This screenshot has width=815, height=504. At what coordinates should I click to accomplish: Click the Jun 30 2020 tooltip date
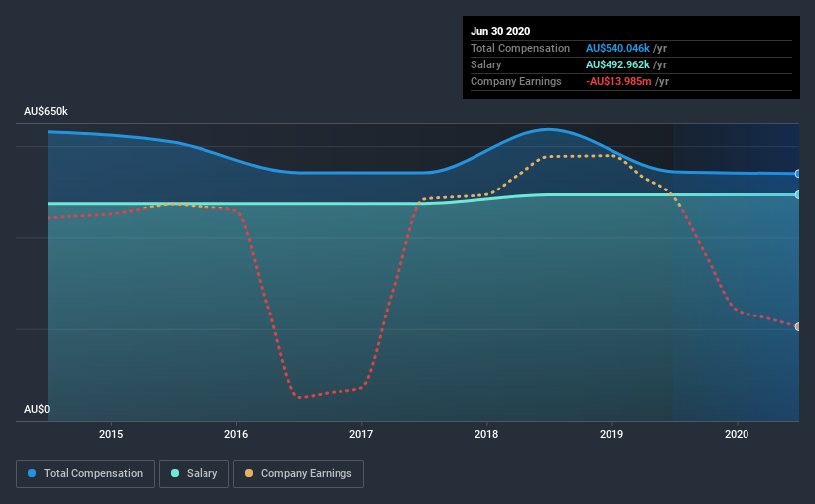point(500,31)
